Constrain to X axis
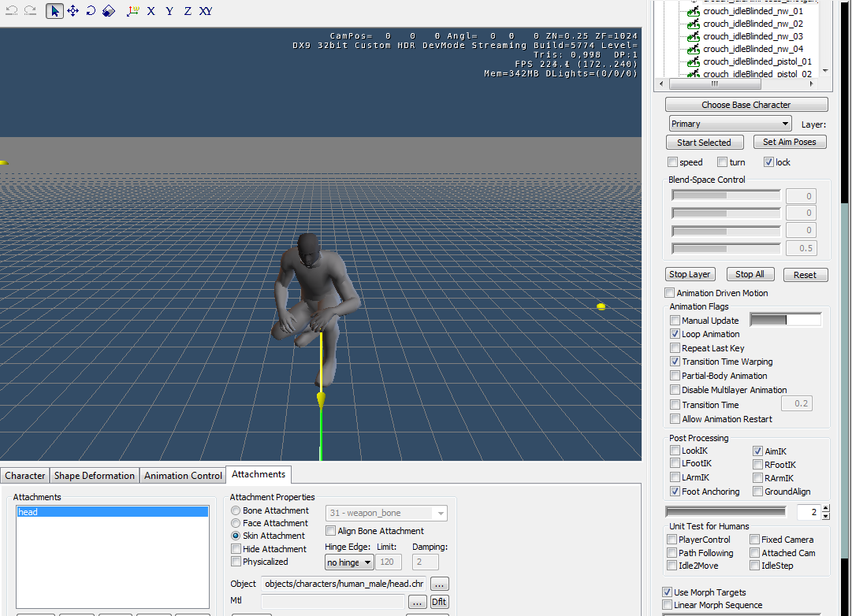 pos(151,11)
